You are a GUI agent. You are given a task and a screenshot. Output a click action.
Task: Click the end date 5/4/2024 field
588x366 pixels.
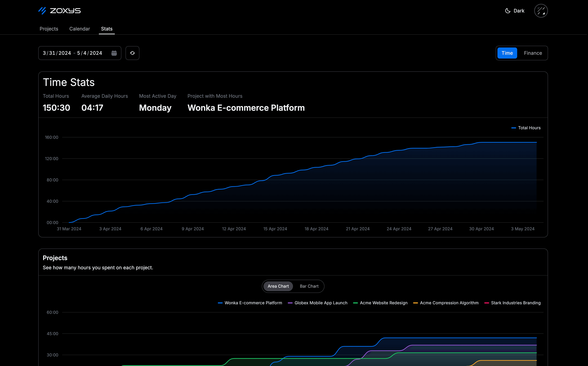pyautogui.click(x=90, y=53)
